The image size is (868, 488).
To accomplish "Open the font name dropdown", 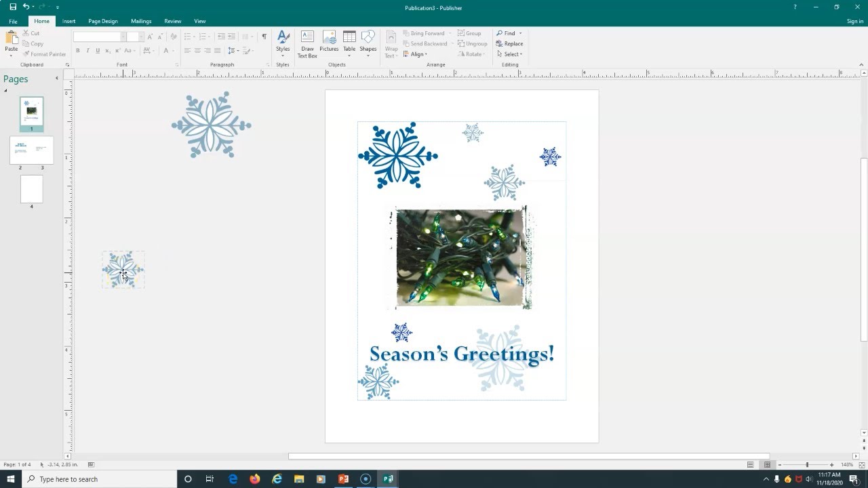I will point(123,37).
